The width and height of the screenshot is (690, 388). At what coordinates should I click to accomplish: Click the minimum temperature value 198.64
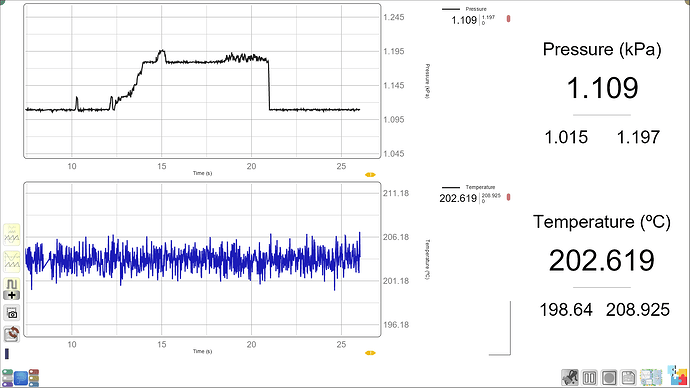tap(566, 310)
